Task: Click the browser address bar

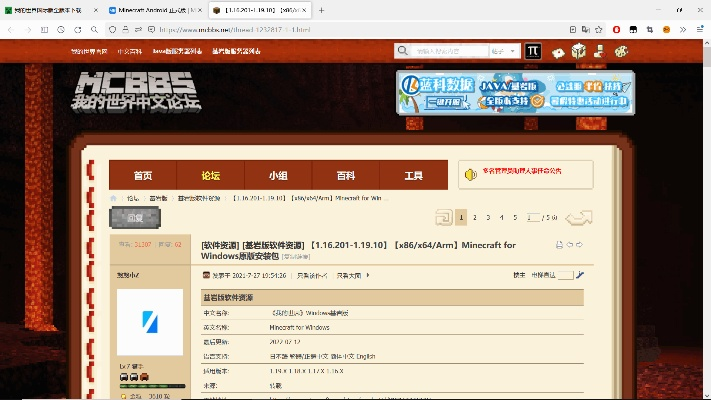Action: 250,30
